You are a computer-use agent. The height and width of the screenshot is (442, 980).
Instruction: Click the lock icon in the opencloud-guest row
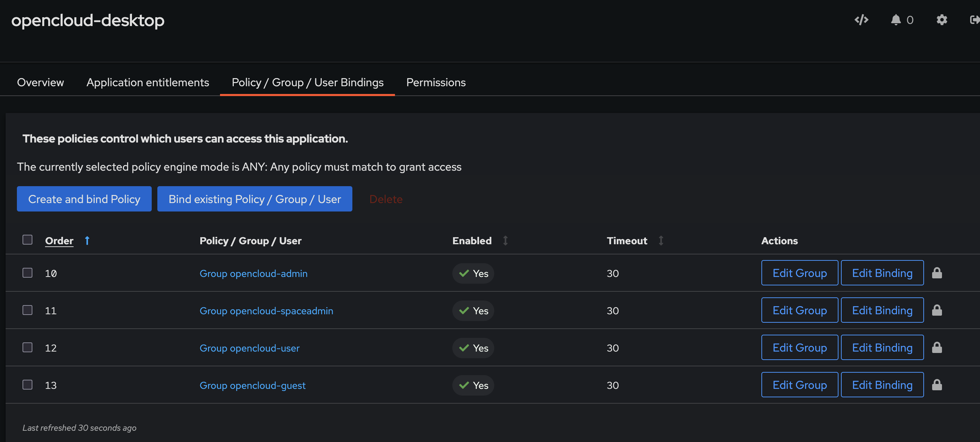[937, 385]
